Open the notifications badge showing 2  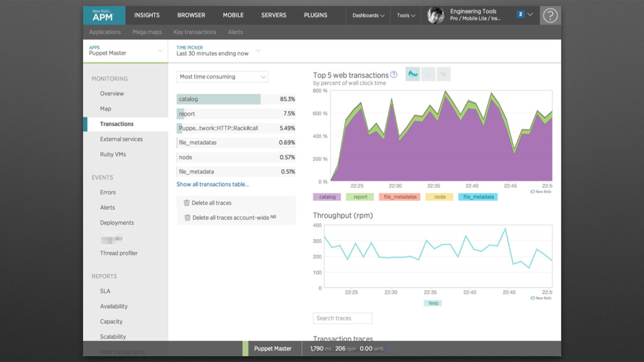tap(520, 14)
